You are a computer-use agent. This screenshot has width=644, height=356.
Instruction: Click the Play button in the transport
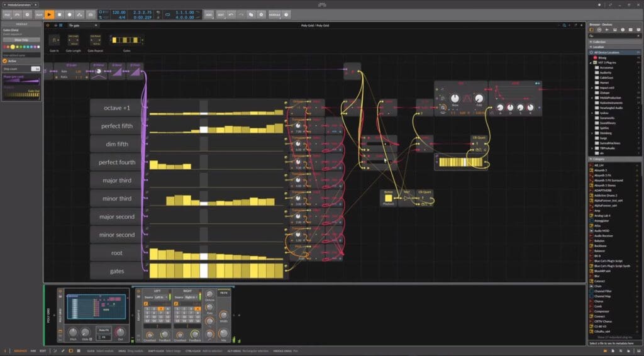(49, 15)
